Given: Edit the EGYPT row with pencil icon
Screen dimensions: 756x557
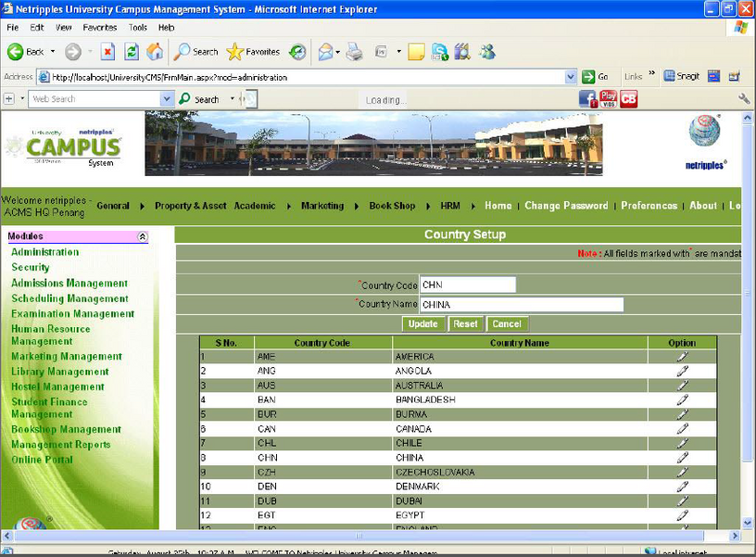Looking at the screenshot, I should pyautogui.click(x=682, y=515).
